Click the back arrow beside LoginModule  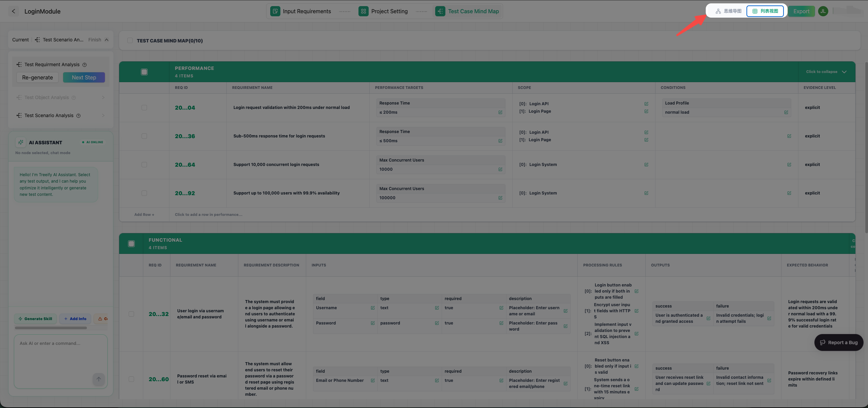[x=13, y=11]
